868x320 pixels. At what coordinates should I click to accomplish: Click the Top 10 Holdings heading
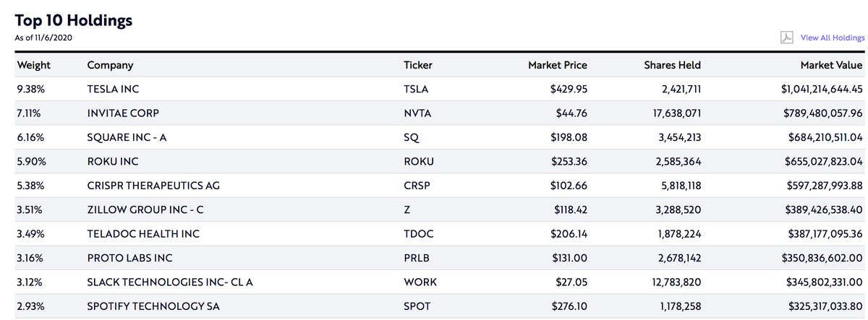(x=74, y=20)
